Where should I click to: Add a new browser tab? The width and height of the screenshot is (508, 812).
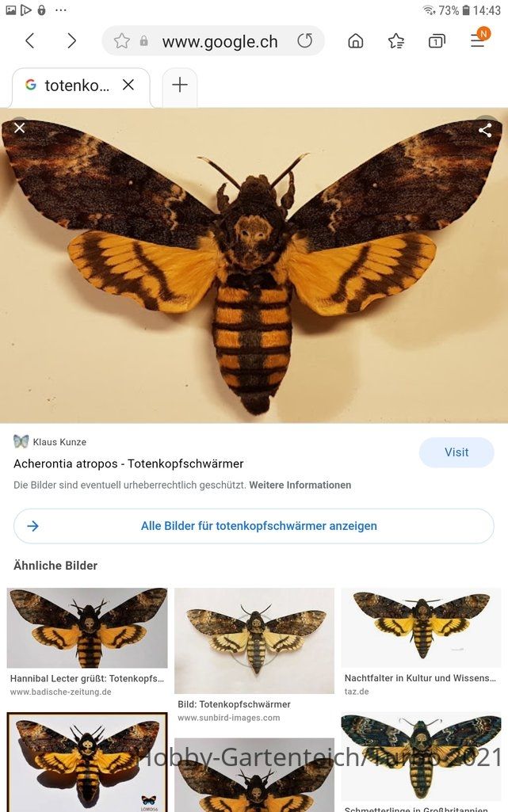point(180,85)
